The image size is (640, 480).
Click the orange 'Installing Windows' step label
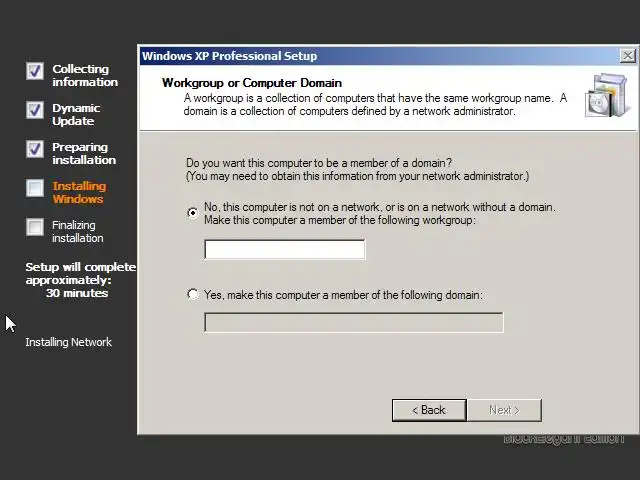[x=79, y=192]
